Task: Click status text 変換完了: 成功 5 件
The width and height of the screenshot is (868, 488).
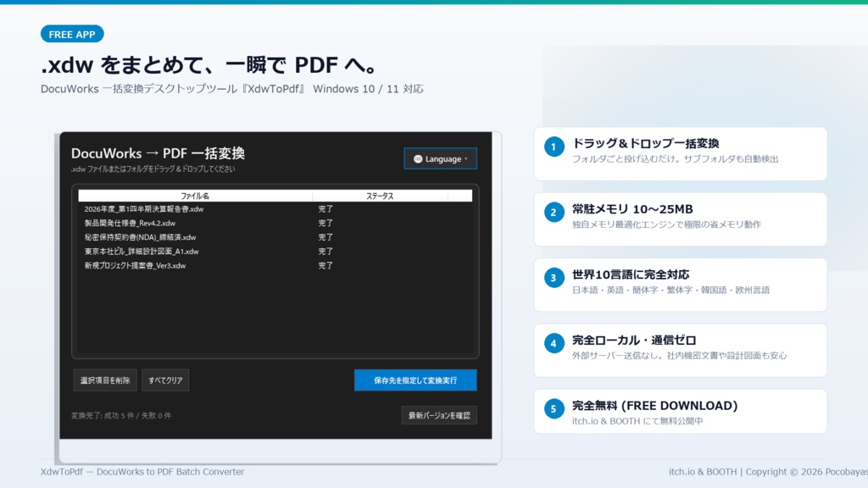Action: coord(103,415)
